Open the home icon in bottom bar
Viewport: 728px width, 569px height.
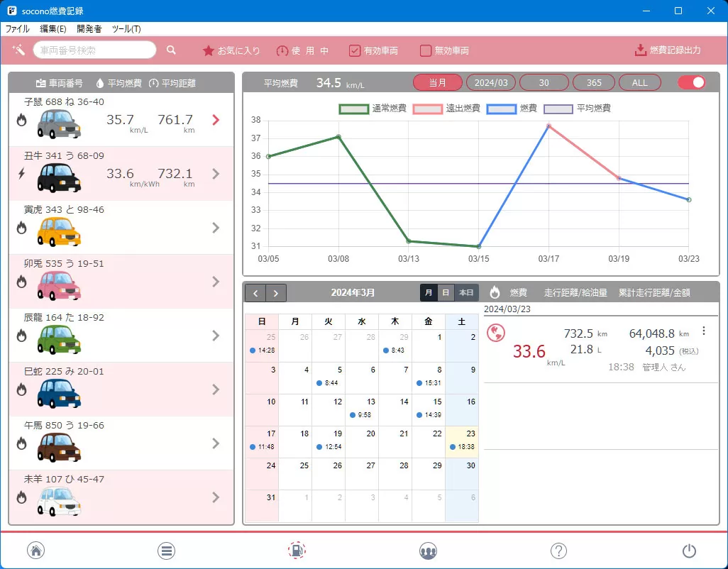[x=35, y=551]
